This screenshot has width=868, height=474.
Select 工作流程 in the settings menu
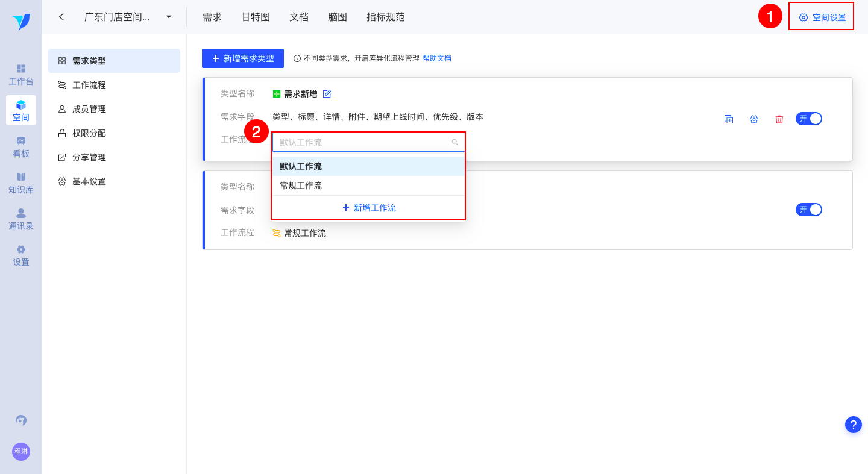pyautogui.click(x=89, y=85)
